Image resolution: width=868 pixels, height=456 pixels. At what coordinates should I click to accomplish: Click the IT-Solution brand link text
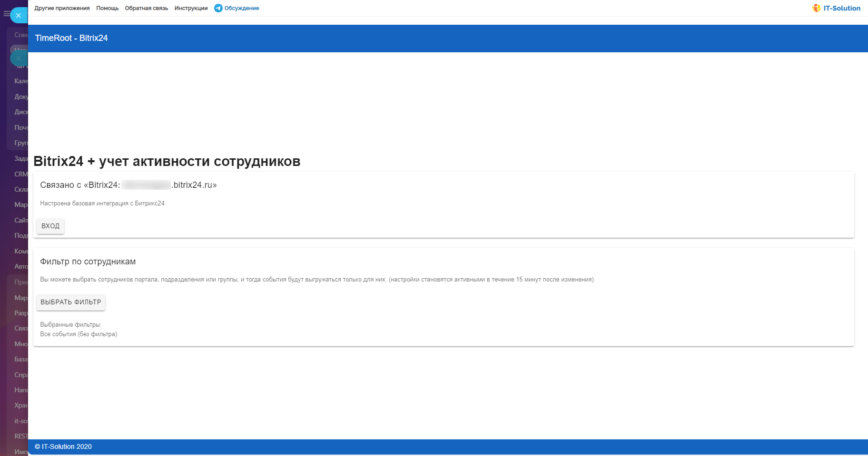click(x=842, y=8)
